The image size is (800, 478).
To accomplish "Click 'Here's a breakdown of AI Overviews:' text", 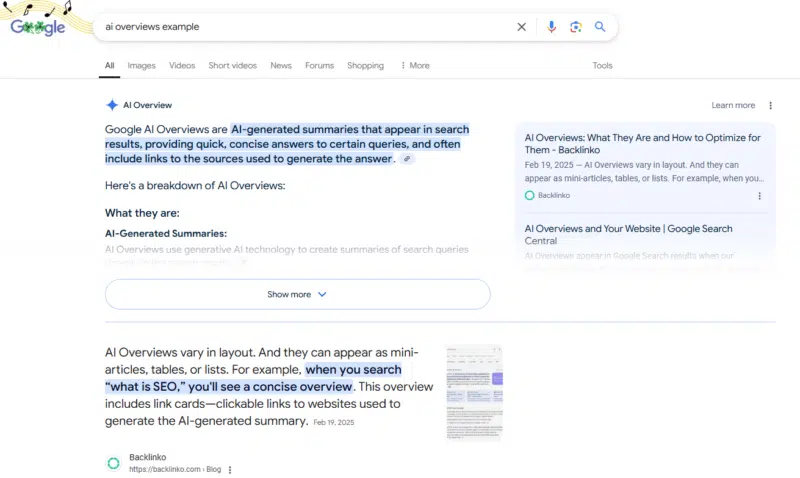I will 195,186.
